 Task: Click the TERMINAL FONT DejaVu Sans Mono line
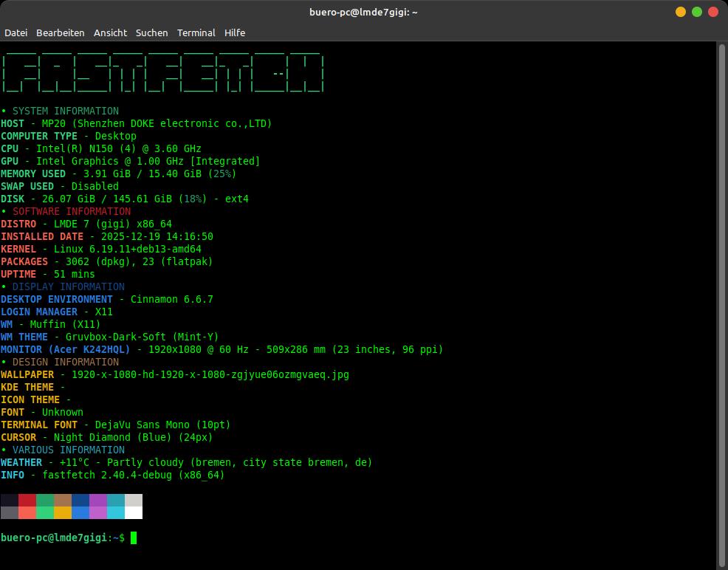116,425
